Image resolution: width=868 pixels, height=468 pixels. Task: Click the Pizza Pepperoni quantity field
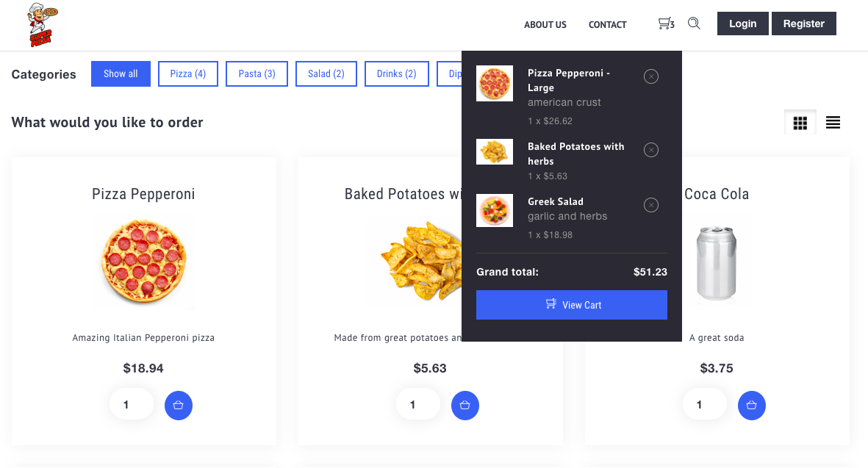click(132, 405)
